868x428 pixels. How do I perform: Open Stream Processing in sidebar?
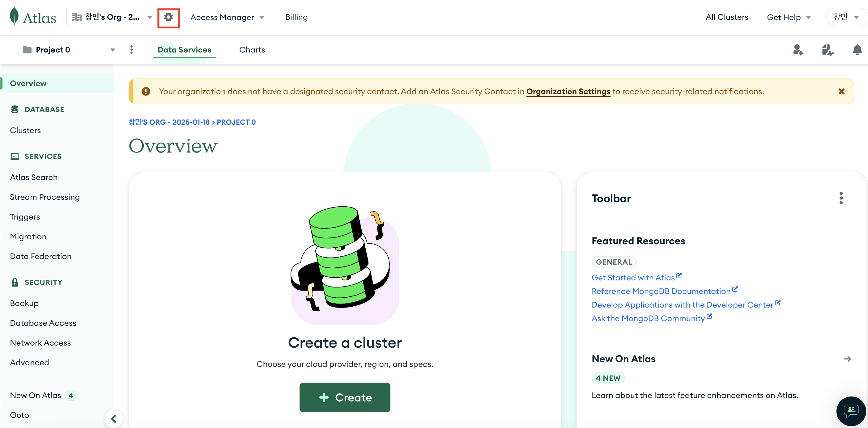pyautogui.click(x=45, y=197)
